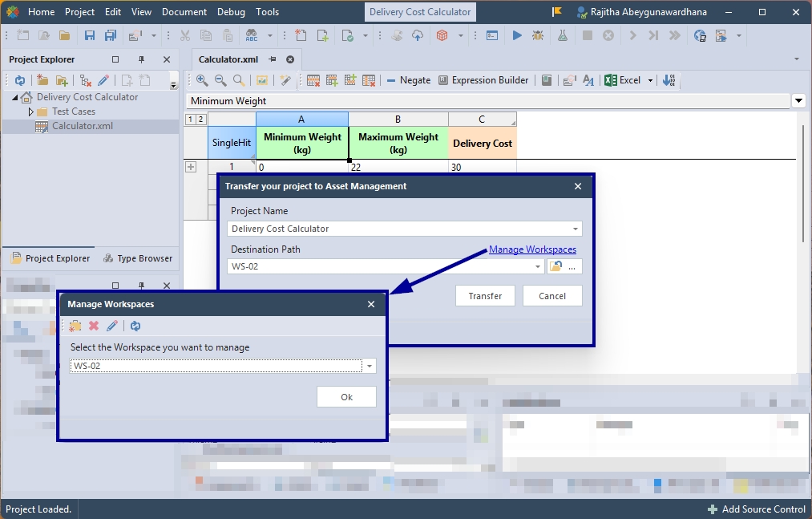This screenshot has width=812, height=519.
Task: Expand the Test Cases folder
Action: pyautogui.click(x=30, y=112)
